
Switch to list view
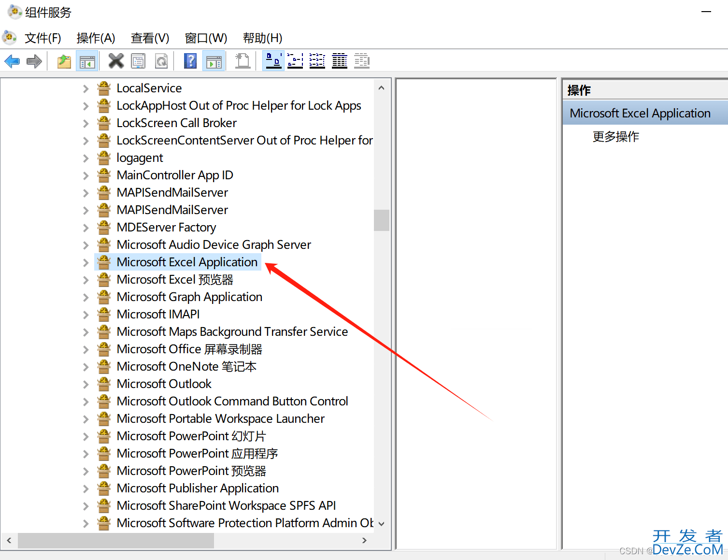[x=317, y=61]
